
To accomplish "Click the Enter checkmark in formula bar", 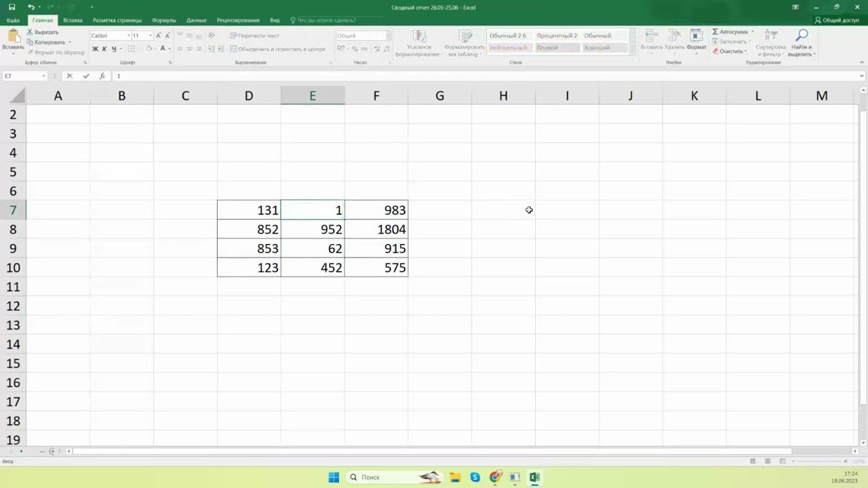I will (85, 76).
